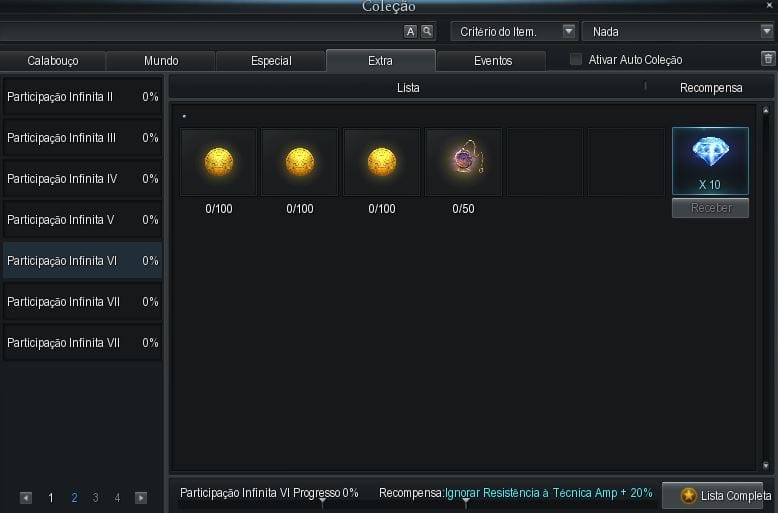The height and width of the screenshot is (513, 778).
Task: Open the Critério do Item dropdown
Action: tap(514, 32)
